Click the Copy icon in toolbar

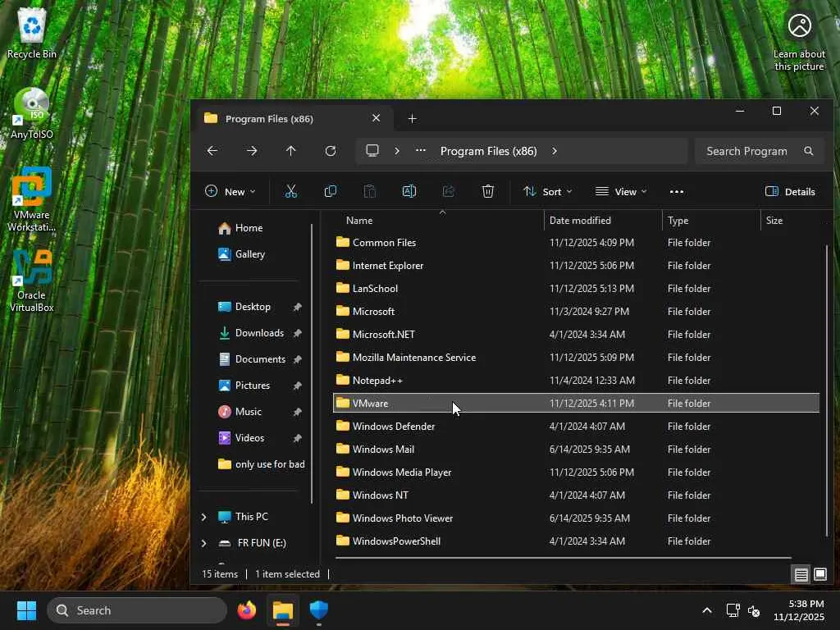point(331,191)
